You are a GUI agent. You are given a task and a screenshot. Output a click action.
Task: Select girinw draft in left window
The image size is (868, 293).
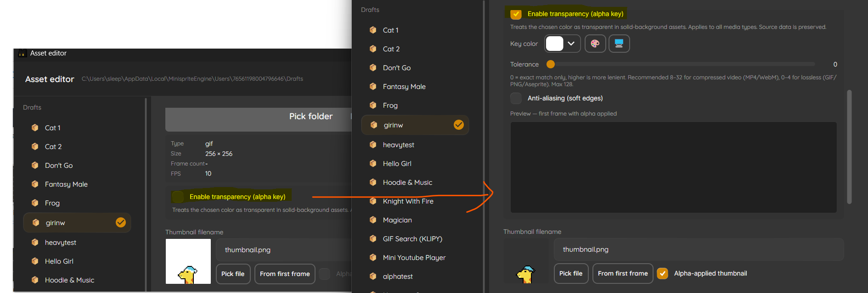(77, 222)
